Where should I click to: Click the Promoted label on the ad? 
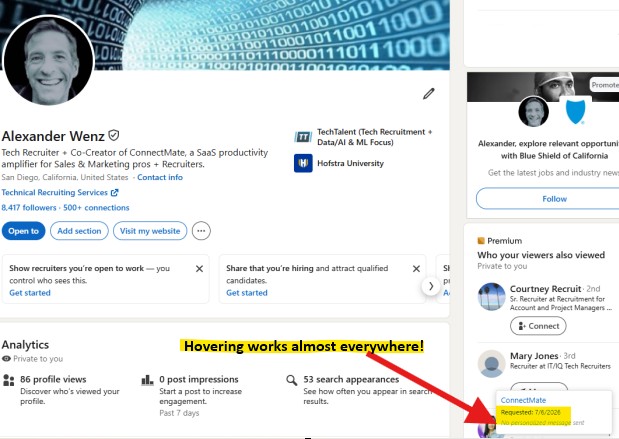[604, 85]
